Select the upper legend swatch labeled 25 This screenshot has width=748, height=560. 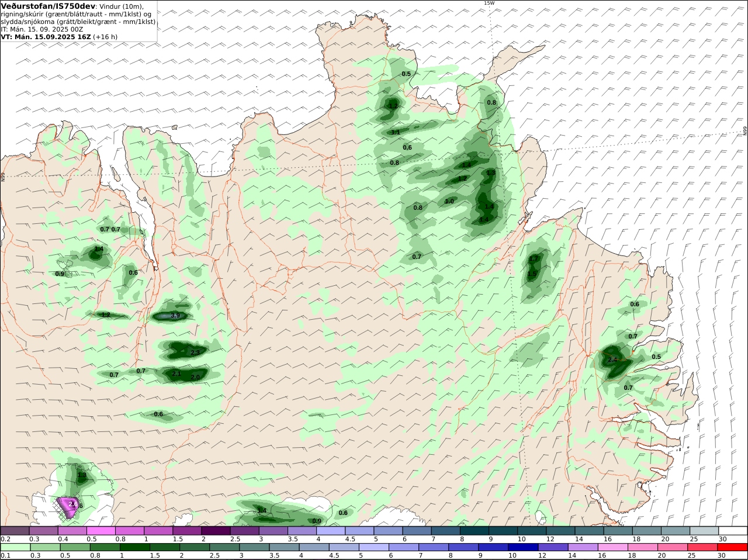pyautogui.click(x=704, y=530)
